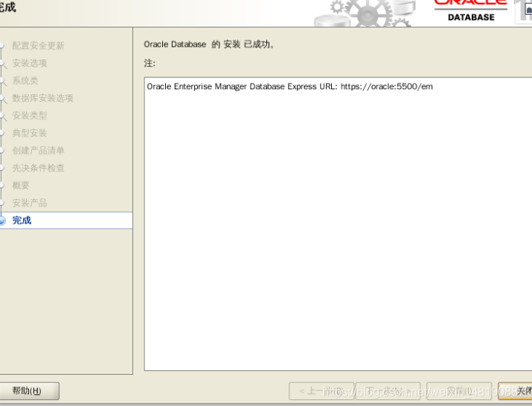Click the 关闭 close button

pos(516,391)
